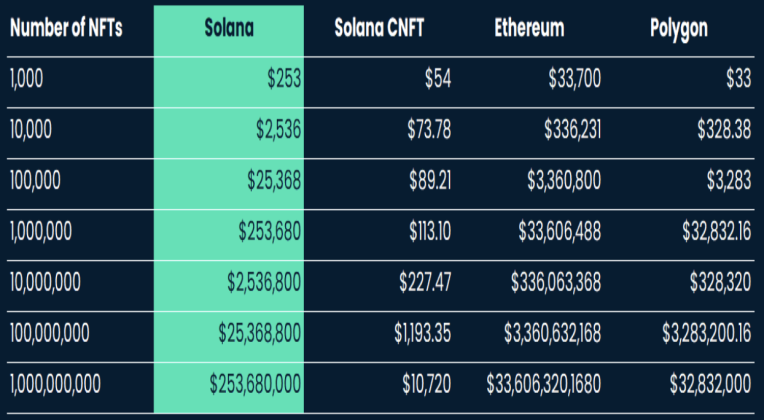Click the $113.10 Solana CNFT cell
Viewport: 764px width, 420px height.
(x=430, y=231)
